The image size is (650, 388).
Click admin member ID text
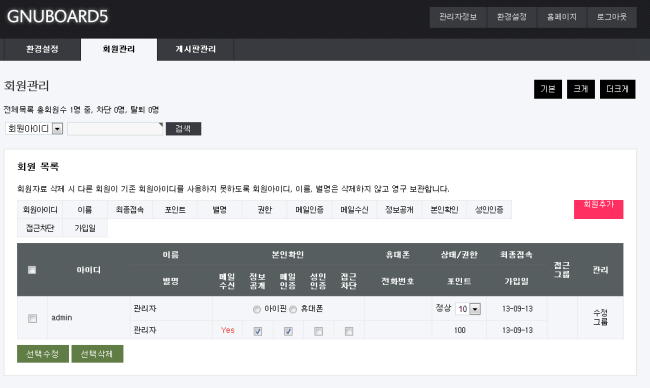[x=62, y=318]
